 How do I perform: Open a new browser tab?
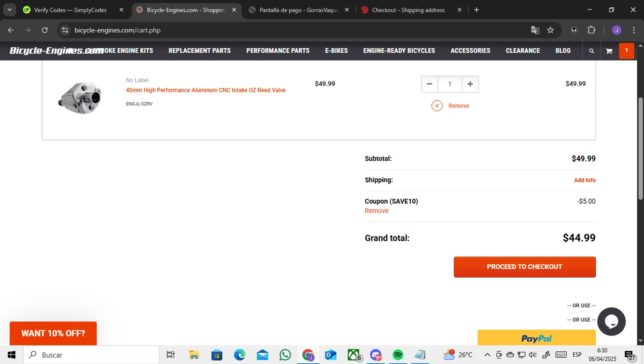click(477, 10)
